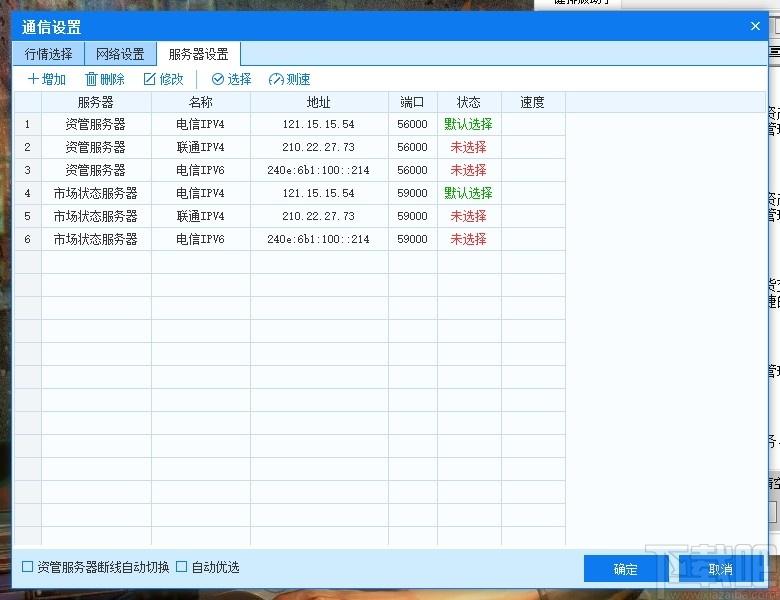Click port 59000 in row 6
The image size is (780, 600).
[412, 239]
